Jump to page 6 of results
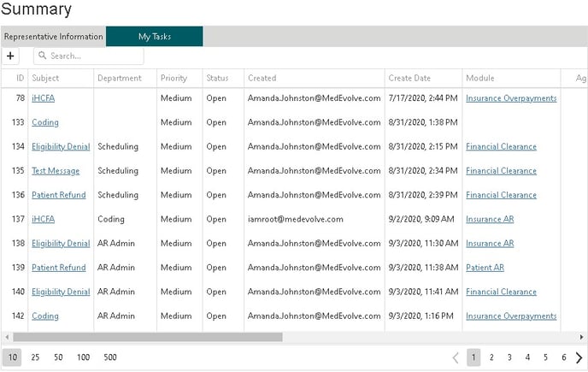Viewport: 588px width, 372px height. click(x=563, y=357)
